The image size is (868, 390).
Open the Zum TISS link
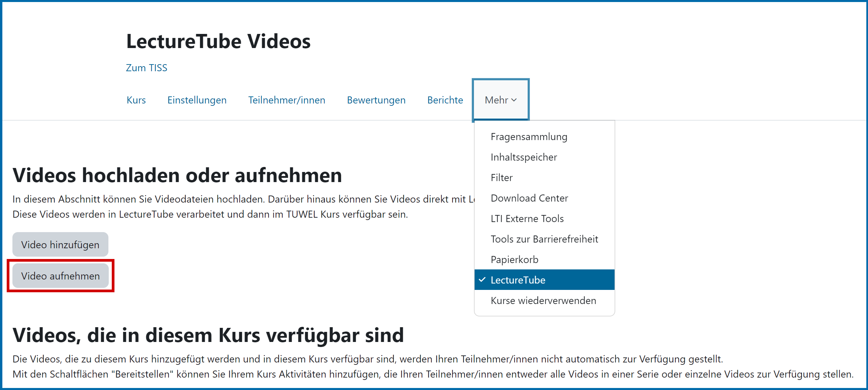(x=146, y=68)
